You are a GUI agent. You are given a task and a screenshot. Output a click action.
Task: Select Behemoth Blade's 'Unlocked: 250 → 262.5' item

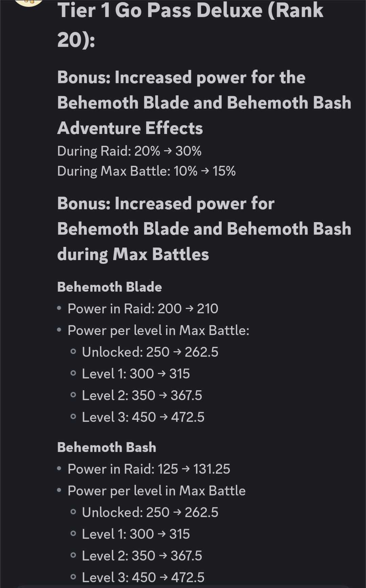click(150, 352)
